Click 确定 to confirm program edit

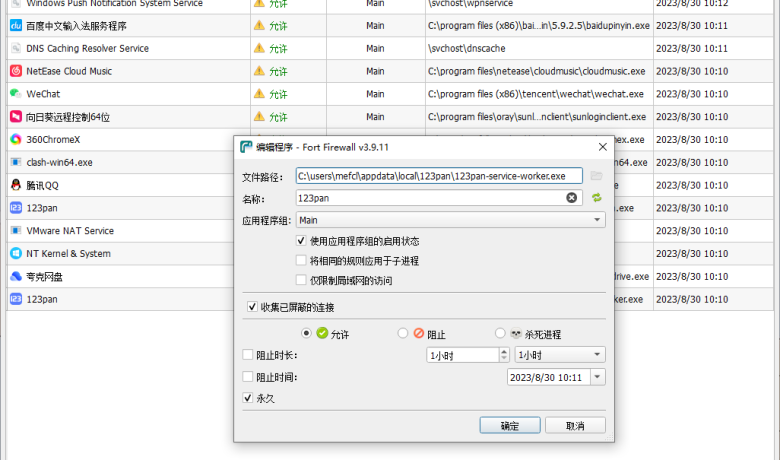click(x=510, y=426)
